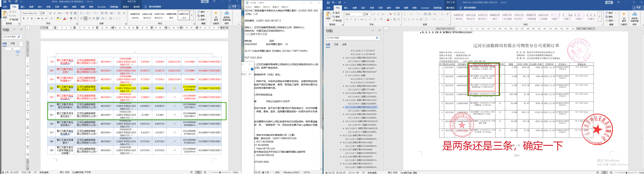Viewport: 644px width, 174px height.
Task: Click 登录 button in 销售业绩统计表 window
Action: [x=205, y=2]
